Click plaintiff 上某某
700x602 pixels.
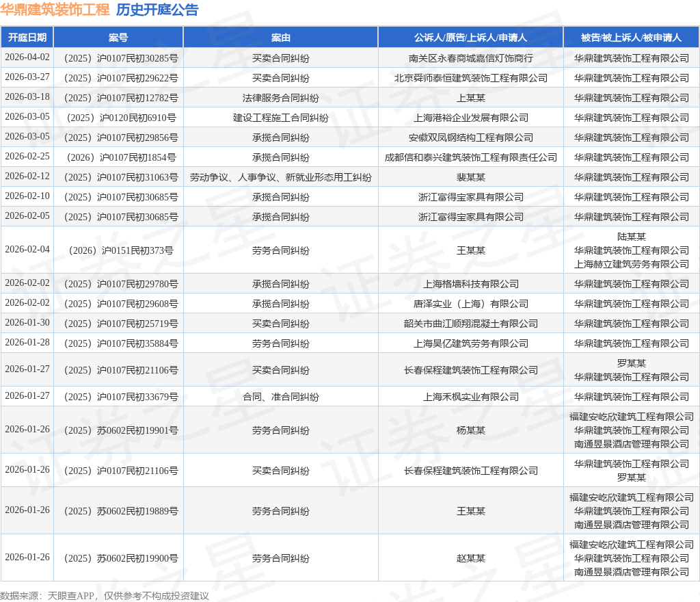tap(470, 98)
